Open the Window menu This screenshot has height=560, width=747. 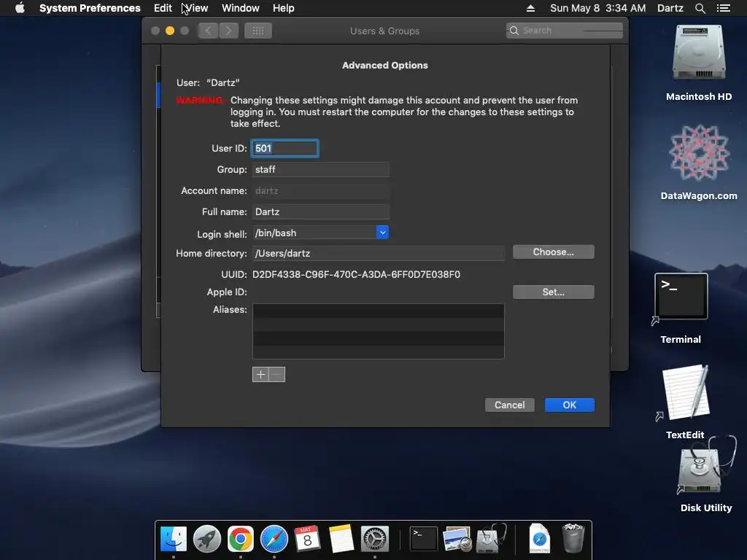[241, 8]
